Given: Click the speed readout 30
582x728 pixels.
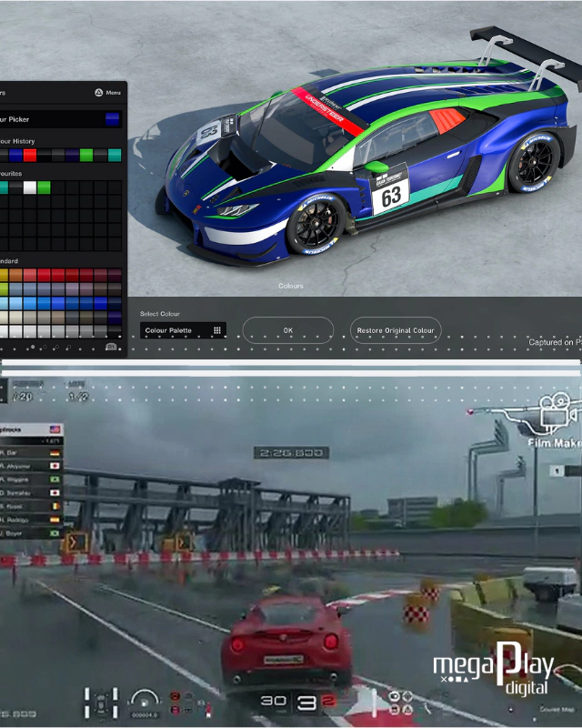Looking at the screenshot, I should pos(273,700).
